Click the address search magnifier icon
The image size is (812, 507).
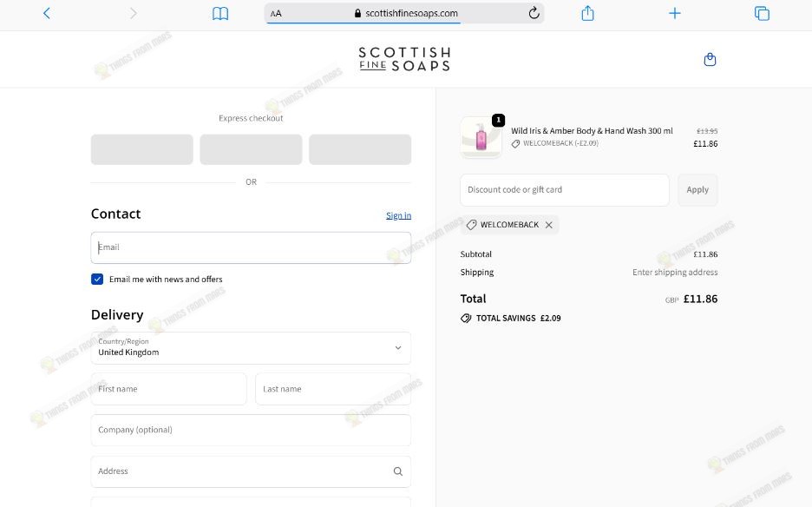pyautogui.click(x=397, y=471)
